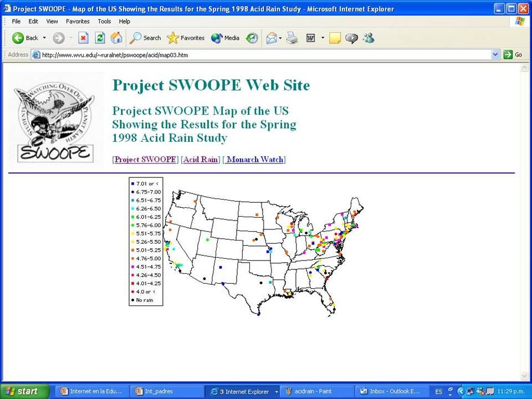532x399 pixels.
Task: Print the page with printer icon
Action: coord(292,38)
